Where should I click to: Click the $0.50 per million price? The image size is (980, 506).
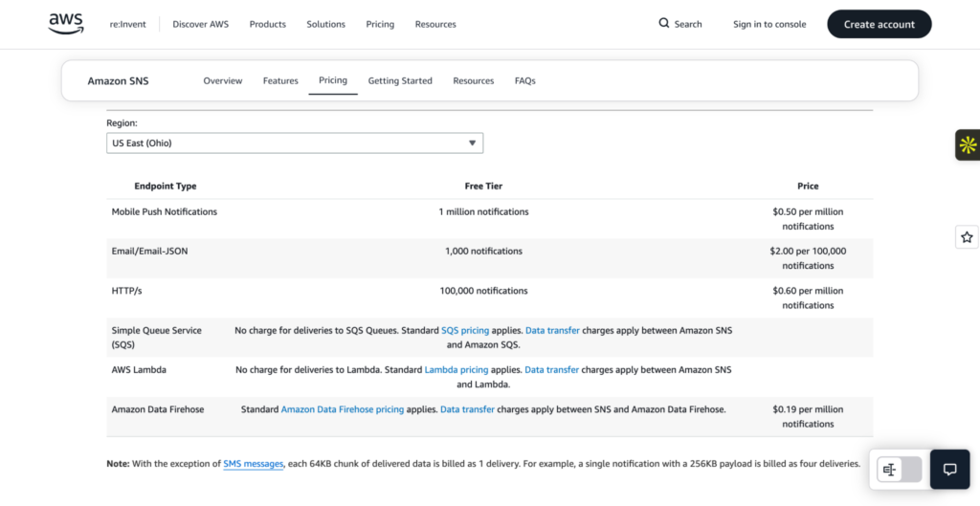click(808, 219)
